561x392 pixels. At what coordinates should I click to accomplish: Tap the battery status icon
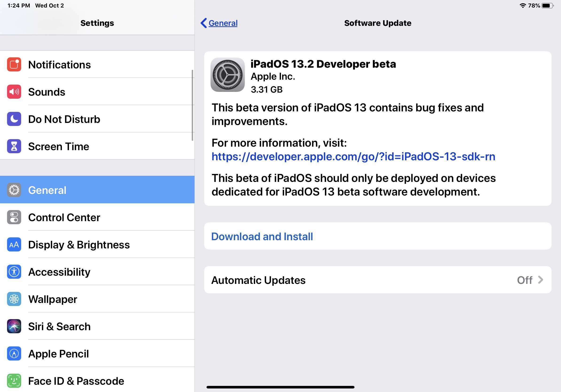click(547, 6)
